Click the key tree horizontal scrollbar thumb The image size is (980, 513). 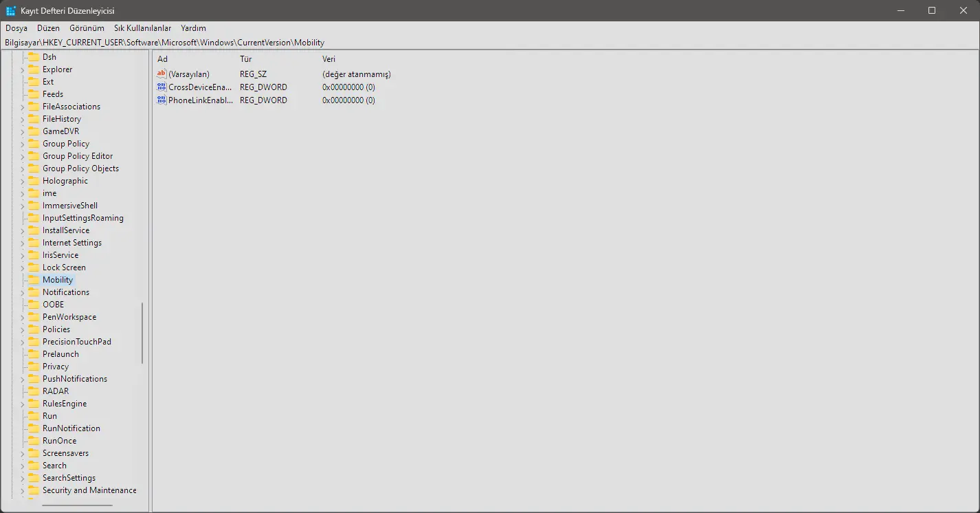pos(77,505)
